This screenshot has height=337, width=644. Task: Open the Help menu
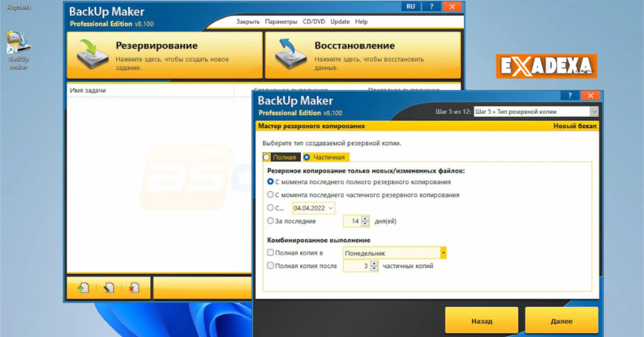click(362, 22)
